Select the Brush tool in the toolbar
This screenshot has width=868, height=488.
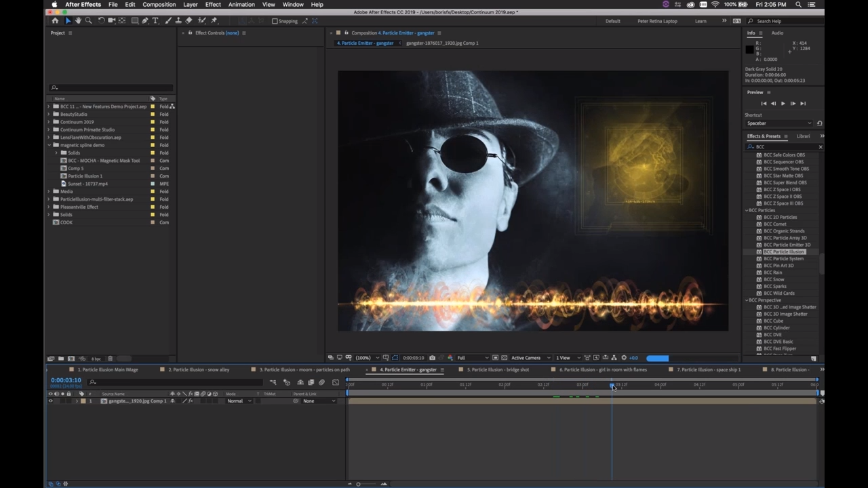(x=168, y=21)
